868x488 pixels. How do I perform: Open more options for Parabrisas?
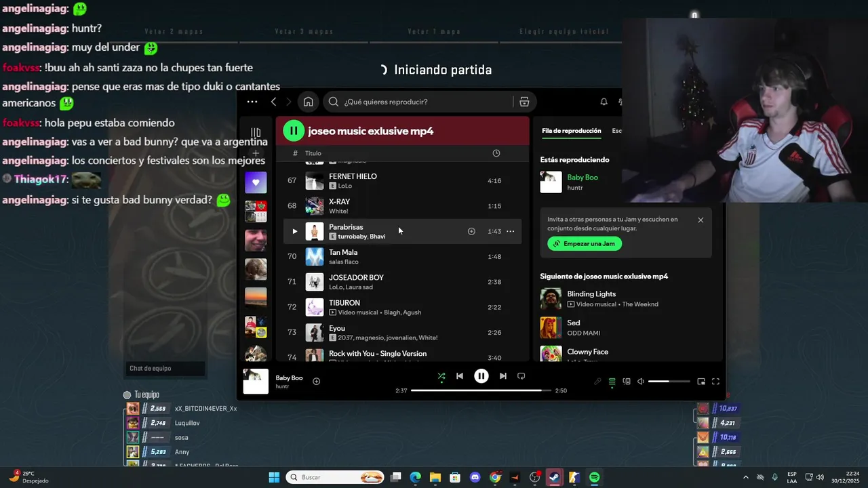click(511, 231)
